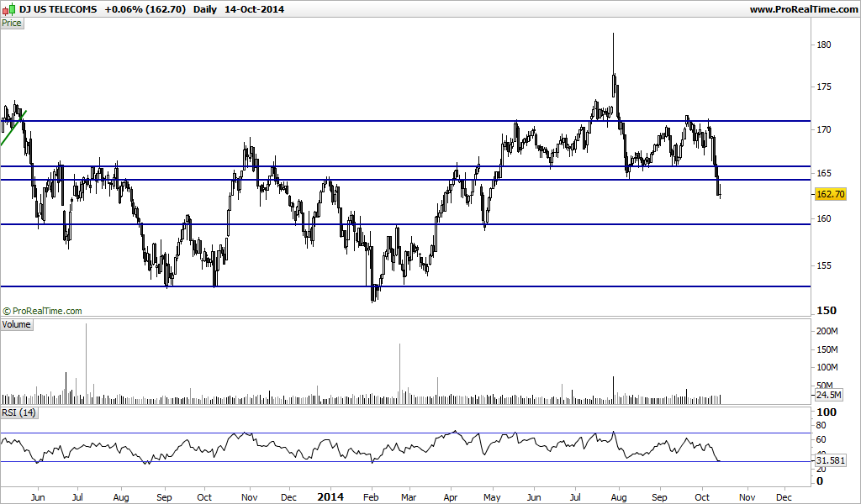Click the 150 price axis label

pyautogui.click(x=827, y=311)
